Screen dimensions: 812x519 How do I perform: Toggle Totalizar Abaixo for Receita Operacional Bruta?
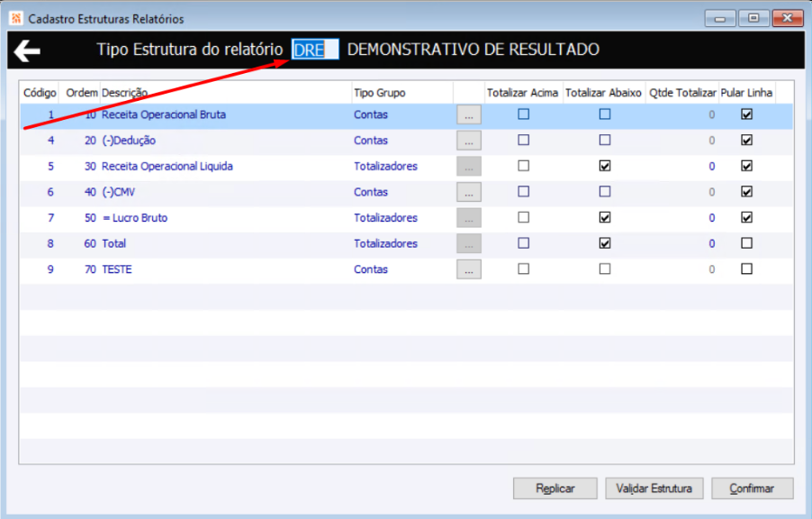(x=605, y=114)
